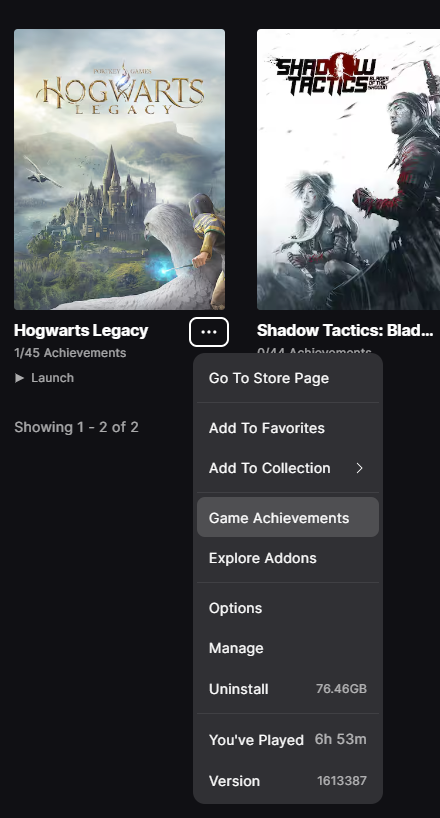
Task: Click the three-dot menu button for Hogwarts Legacy
Action: pyautogui.click(x=209, y=332)
